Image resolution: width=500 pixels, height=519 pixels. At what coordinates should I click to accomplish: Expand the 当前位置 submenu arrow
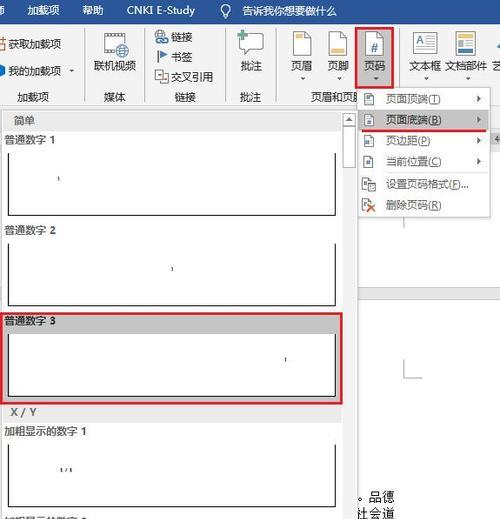(x=479, y=161)
